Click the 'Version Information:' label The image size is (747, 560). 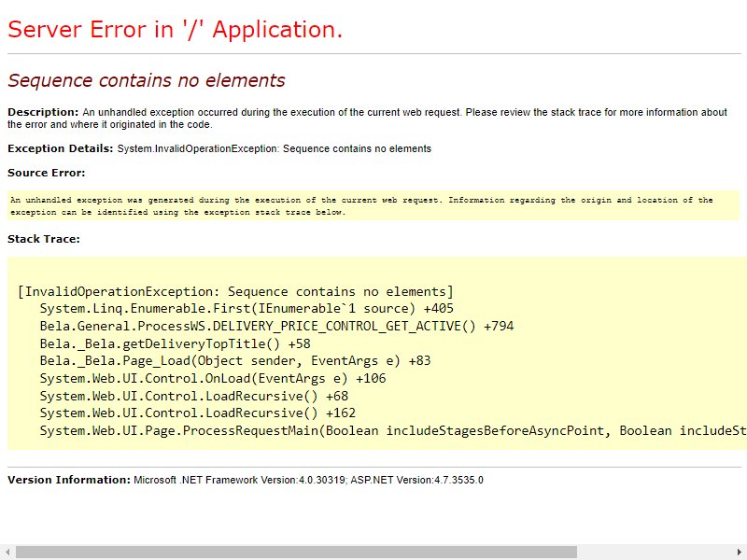pyautogui.click(x=68, y=480)
